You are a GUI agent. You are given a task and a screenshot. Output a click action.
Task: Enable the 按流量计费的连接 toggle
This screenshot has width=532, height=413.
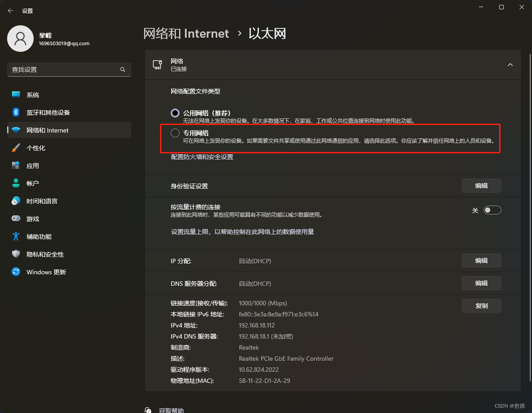492,210
